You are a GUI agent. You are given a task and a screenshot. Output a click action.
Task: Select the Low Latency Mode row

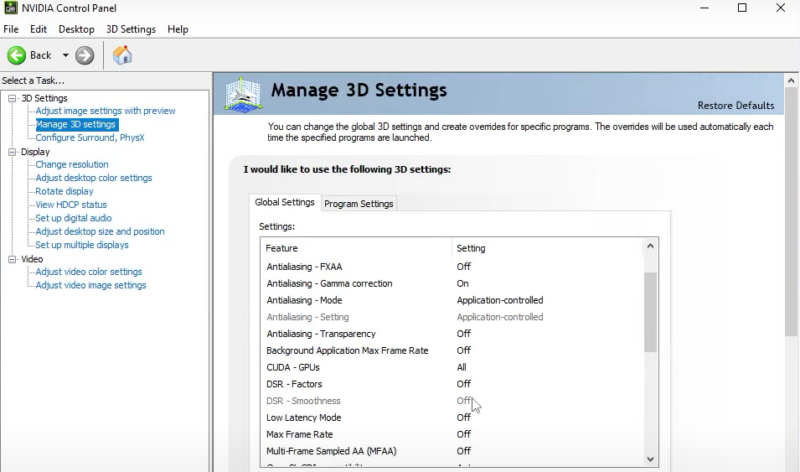[x=452, y=417]
